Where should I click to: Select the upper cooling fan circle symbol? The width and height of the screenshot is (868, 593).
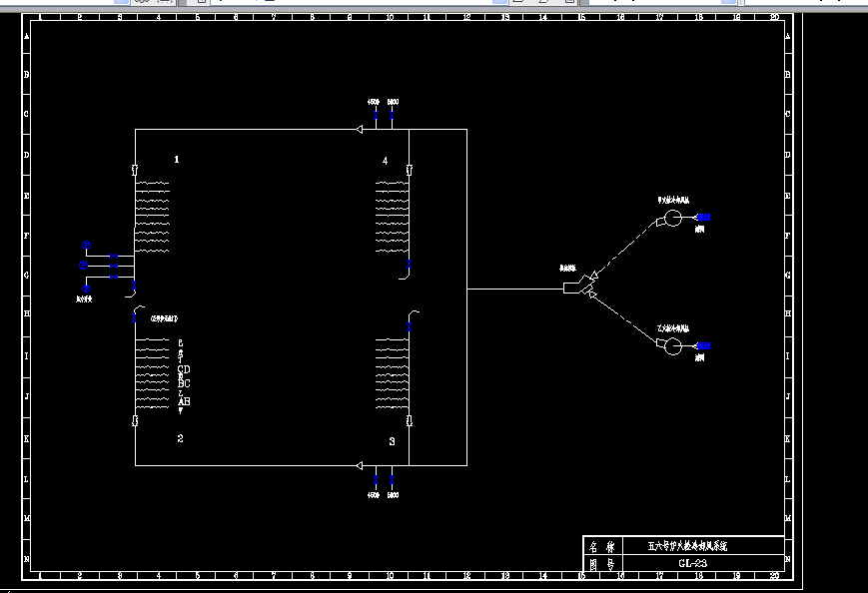click(672, 218)
